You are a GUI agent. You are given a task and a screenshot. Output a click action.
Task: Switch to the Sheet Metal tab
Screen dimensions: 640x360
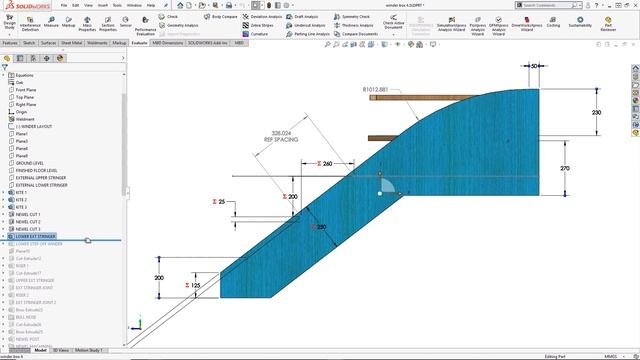point(71,43)
